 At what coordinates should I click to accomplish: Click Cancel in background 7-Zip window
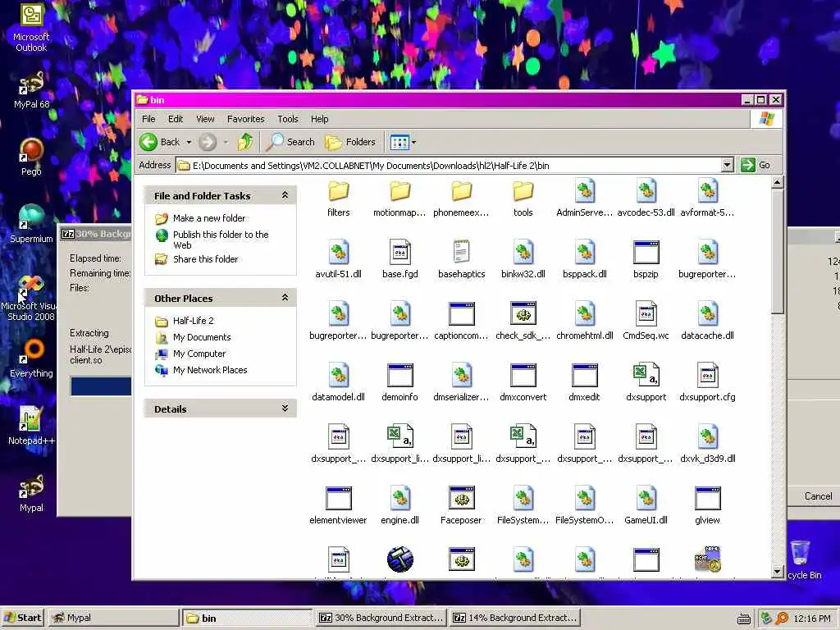(x=818, y=496)
